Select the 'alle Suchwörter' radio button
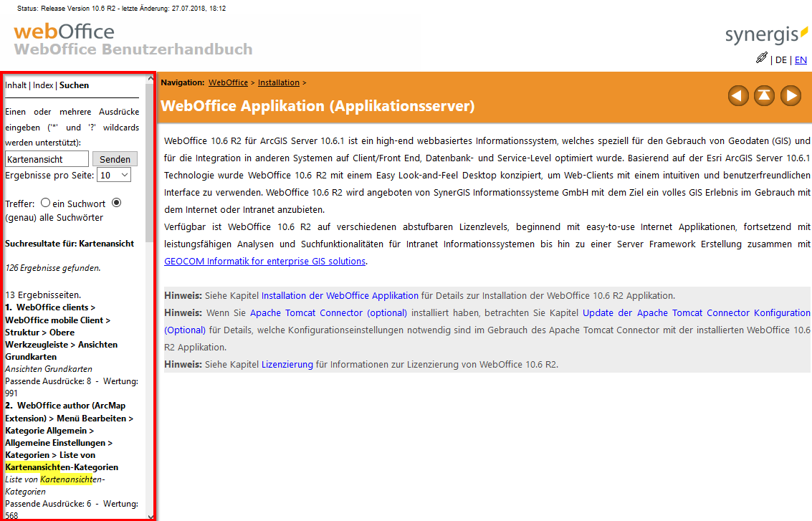This screenshot has width=812, height=521. point(117,204)
